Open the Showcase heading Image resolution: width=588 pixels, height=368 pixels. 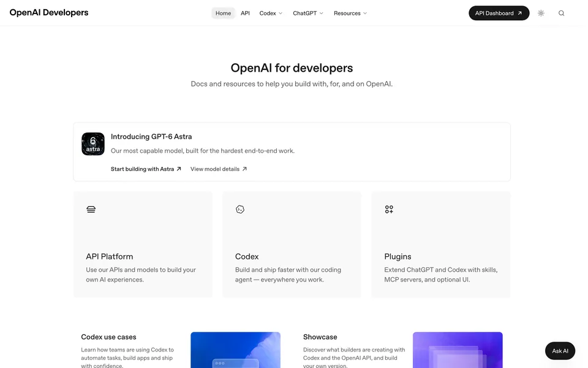pos(320,337)
